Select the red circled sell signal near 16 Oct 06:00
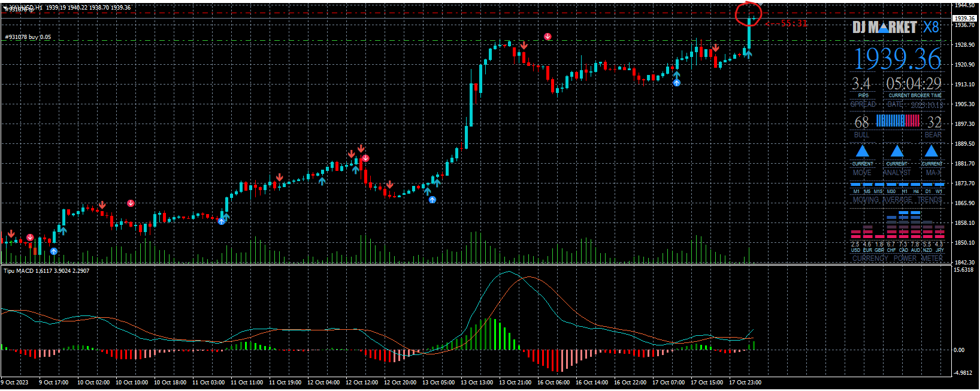 click(x=548, y=37)
